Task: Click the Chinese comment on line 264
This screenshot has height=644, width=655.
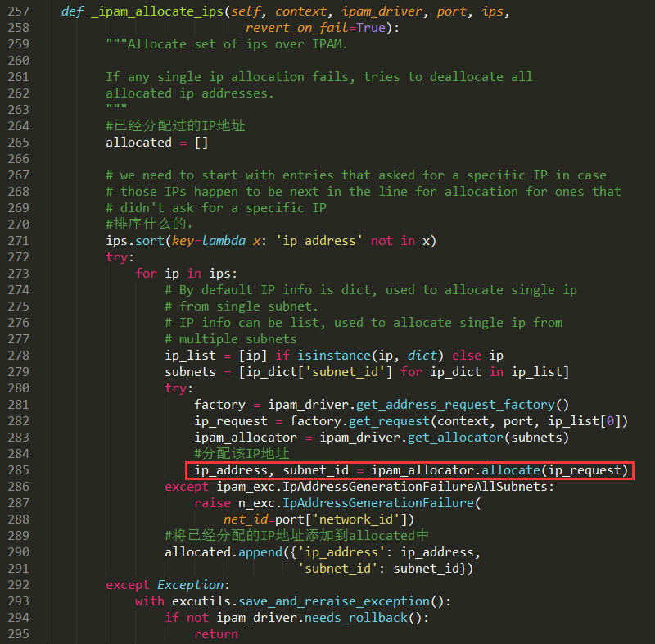Action: coord(175,126)
